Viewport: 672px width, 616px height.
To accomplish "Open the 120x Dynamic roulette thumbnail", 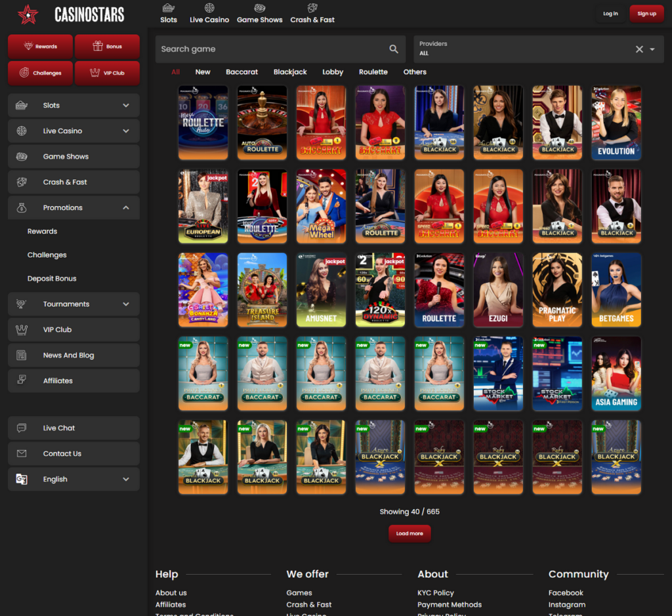I will tap(380, 289).
